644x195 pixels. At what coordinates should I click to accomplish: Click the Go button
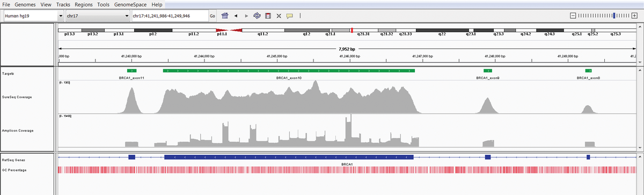(213, 16)
